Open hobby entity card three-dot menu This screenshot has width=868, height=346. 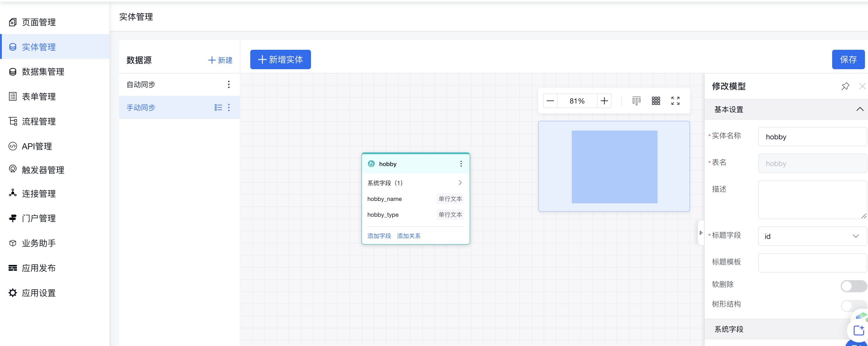click(x=461, y=164)
